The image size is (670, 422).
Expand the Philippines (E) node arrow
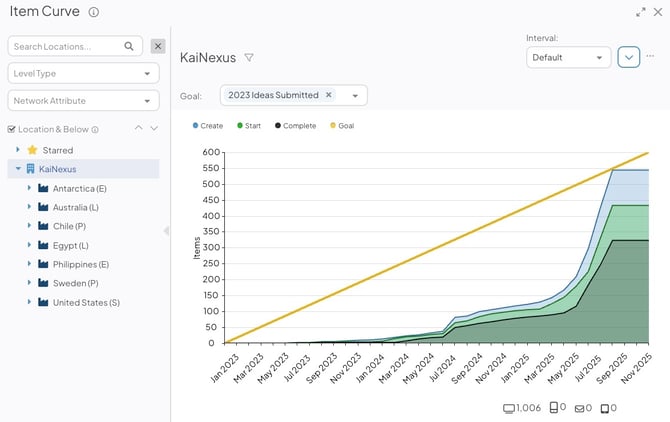tap(29, 264)
